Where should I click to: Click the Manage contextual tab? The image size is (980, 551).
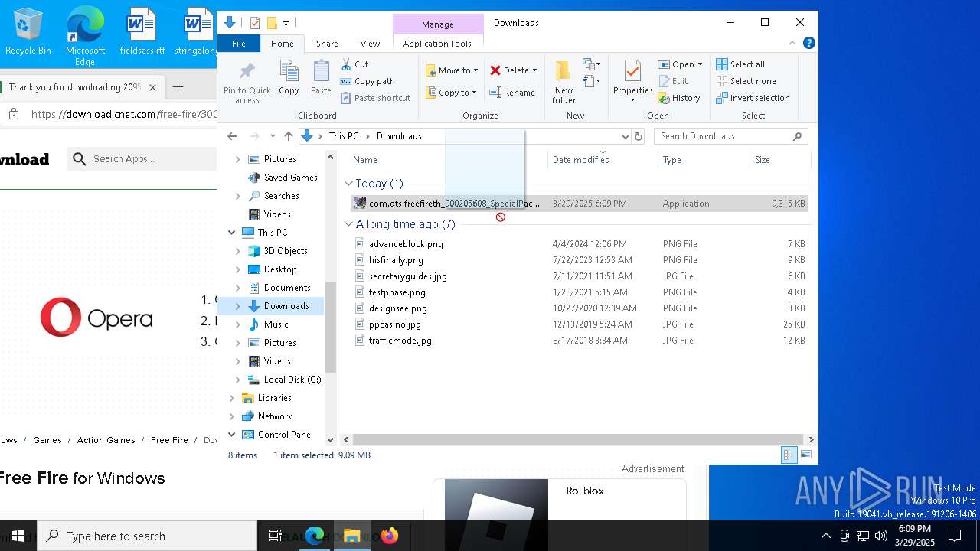pyautogui.click(x=437, y=24)
